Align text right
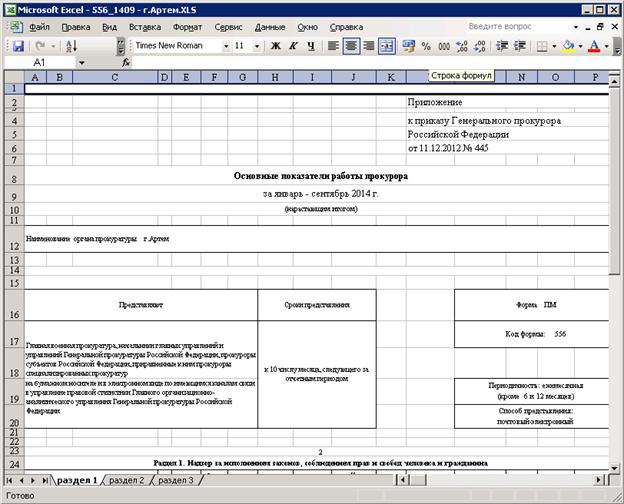624x504 pixels. pos(369,46)
